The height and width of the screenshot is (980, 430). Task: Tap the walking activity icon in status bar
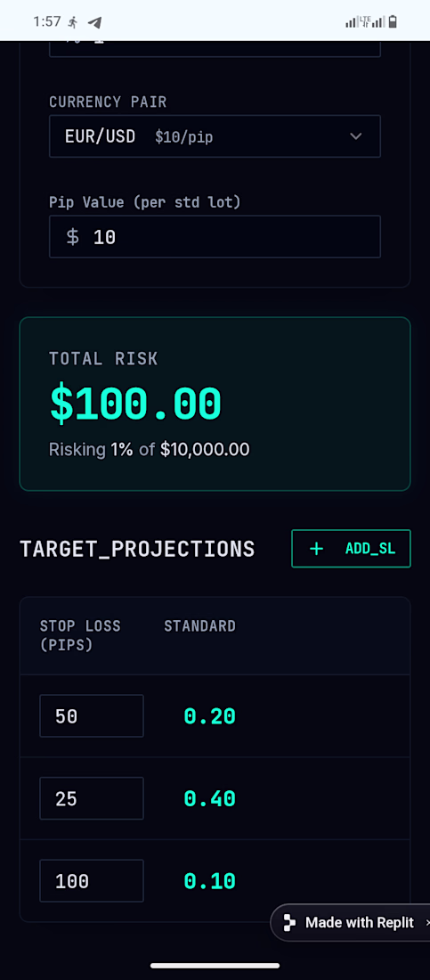point(73,22)
